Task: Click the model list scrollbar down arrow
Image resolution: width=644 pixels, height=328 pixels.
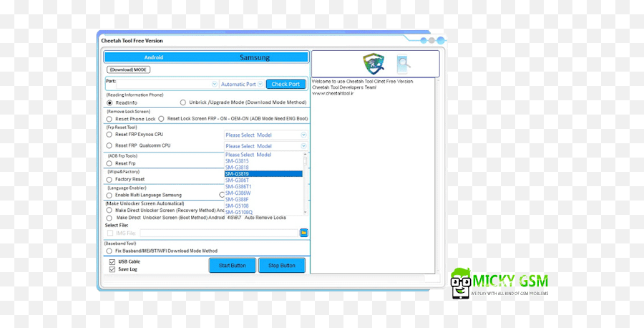Action: pyautogui.click(x=305, y=213)
